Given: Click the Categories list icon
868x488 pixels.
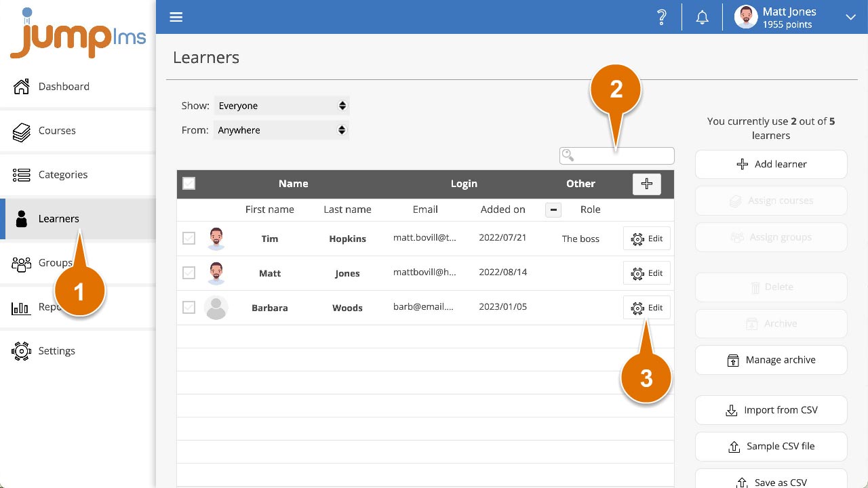Looking at the screenshot, I should point(22,175).
